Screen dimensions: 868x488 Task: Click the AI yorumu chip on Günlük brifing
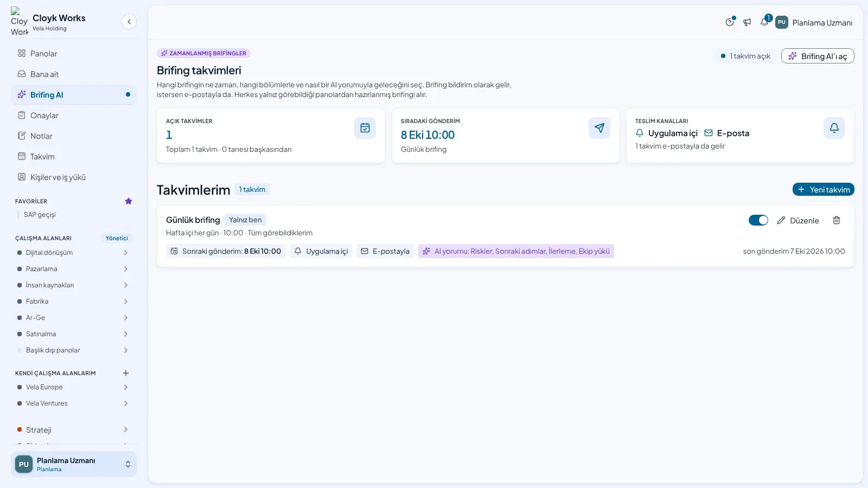point(516,251)
